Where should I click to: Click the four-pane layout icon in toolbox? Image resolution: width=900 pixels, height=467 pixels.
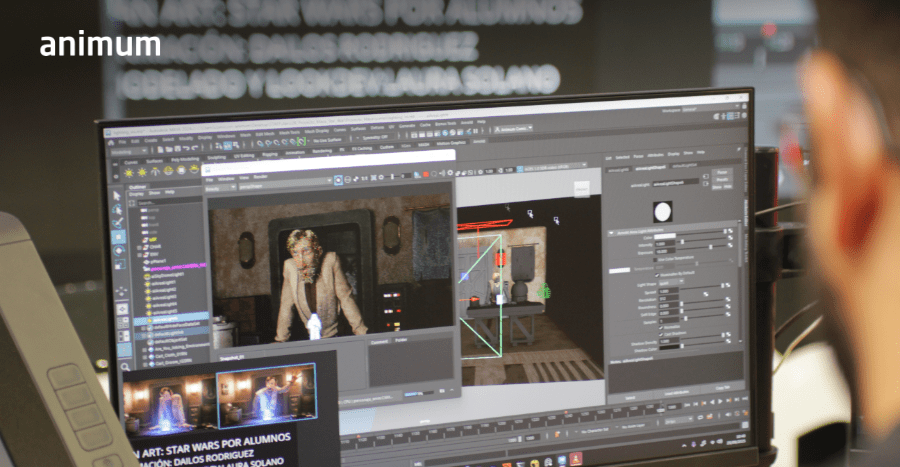coord(123,323)
